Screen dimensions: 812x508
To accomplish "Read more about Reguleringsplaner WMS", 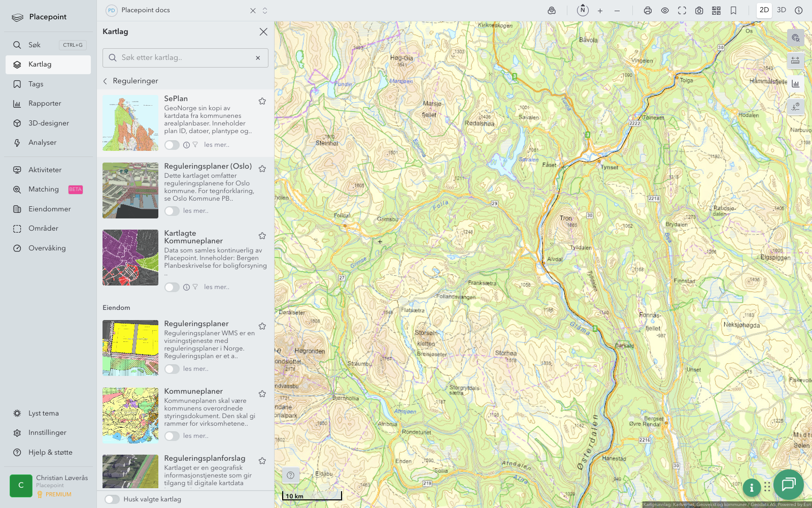I will [x=196, y=369].
